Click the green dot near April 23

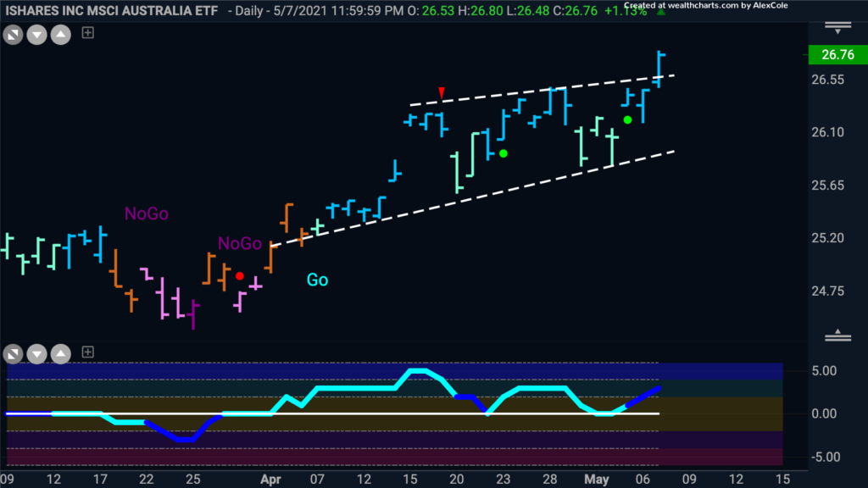point(504,153)
